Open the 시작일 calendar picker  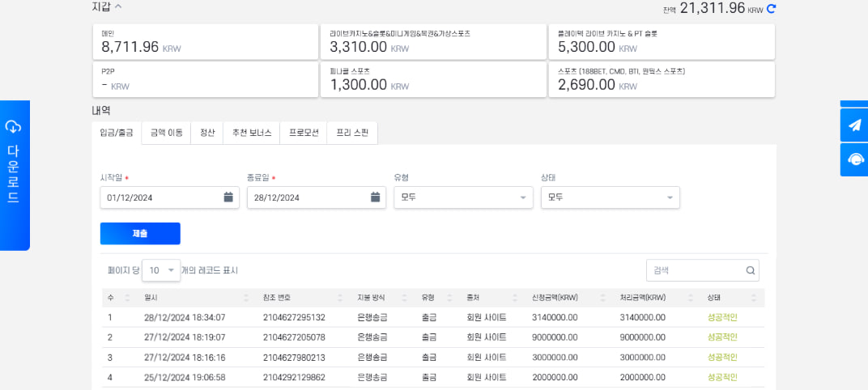228,197
